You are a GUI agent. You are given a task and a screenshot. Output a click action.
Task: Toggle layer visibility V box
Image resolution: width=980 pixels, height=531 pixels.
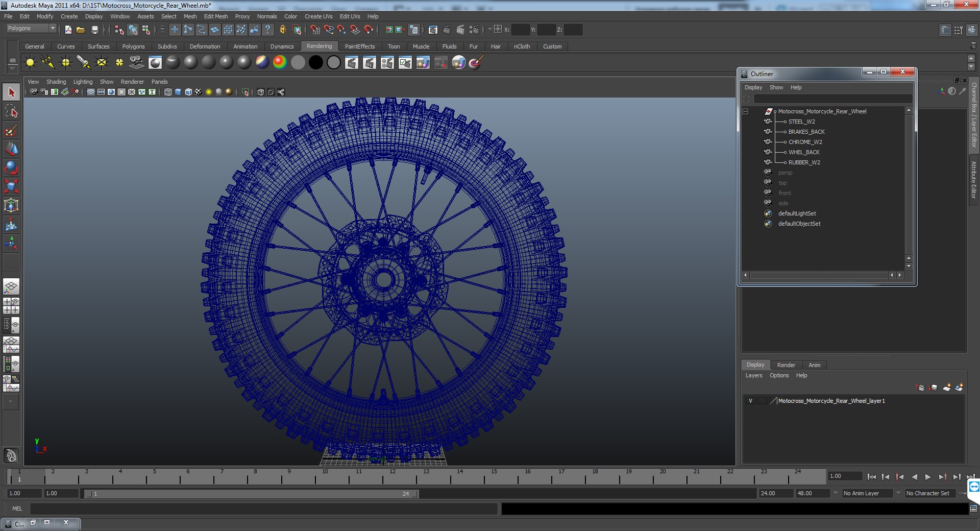tap(750, 401)
